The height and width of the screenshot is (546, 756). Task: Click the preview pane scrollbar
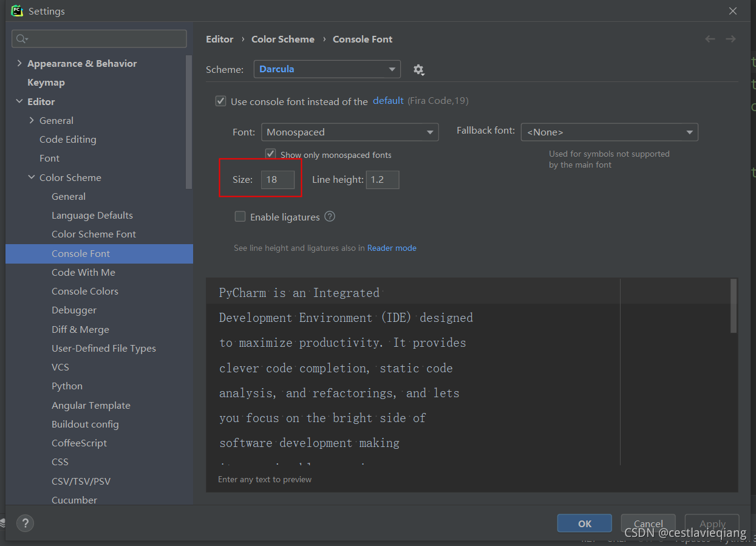pos(734,305)
